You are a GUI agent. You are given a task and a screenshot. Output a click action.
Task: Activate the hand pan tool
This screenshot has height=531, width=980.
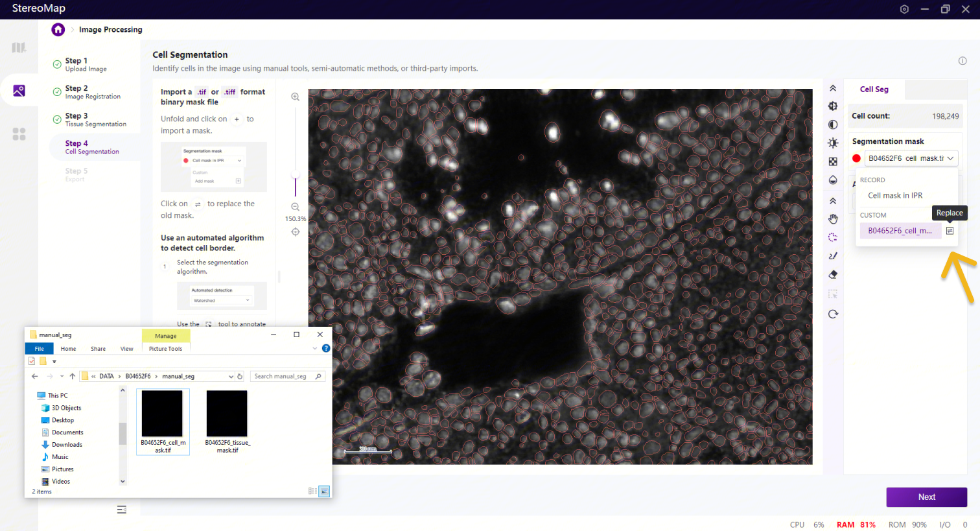click(833, 219)
